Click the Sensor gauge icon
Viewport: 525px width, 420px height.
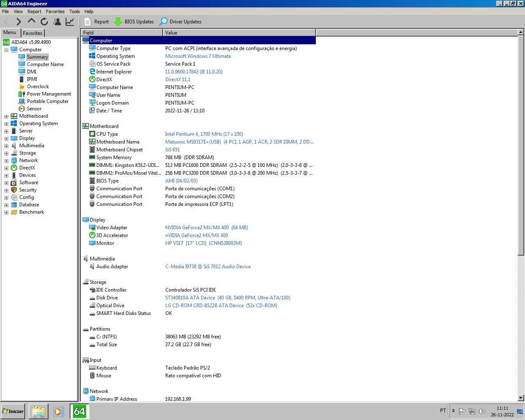click(x=22, y=109)
